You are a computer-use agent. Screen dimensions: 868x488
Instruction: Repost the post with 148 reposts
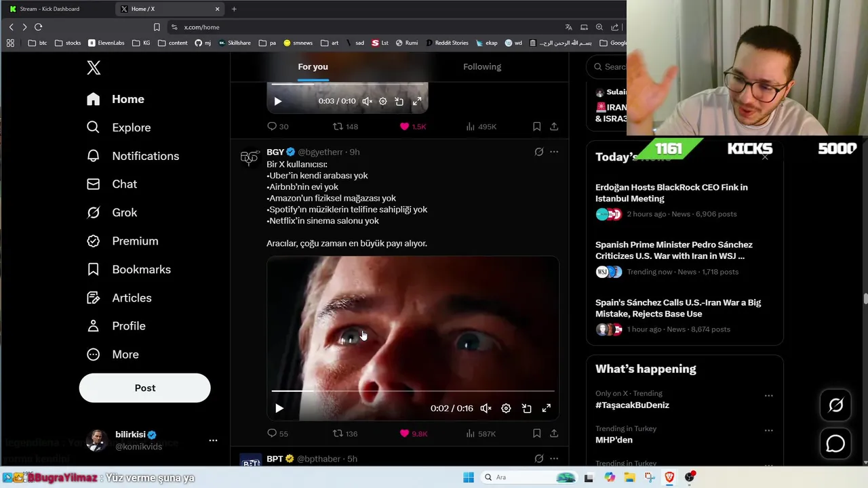[x=345, y=126]
